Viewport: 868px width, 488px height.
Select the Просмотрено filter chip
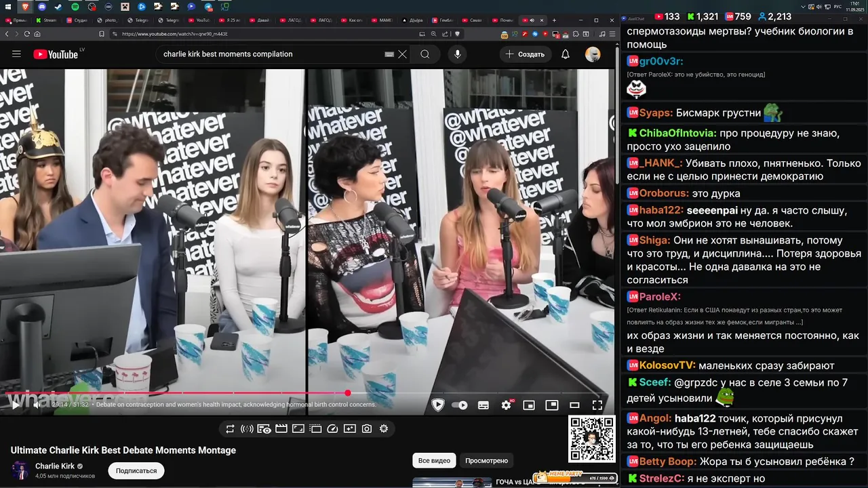(486, 460)
